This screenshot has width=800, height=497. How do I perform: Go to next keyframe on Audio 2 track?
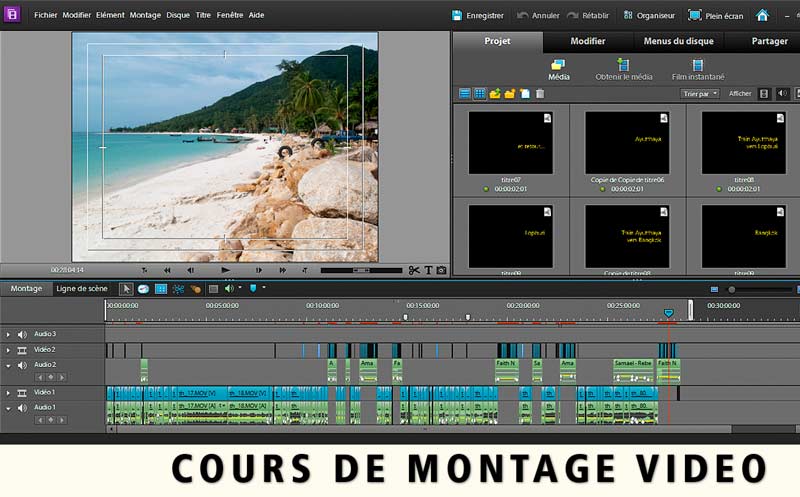(62, 377)
